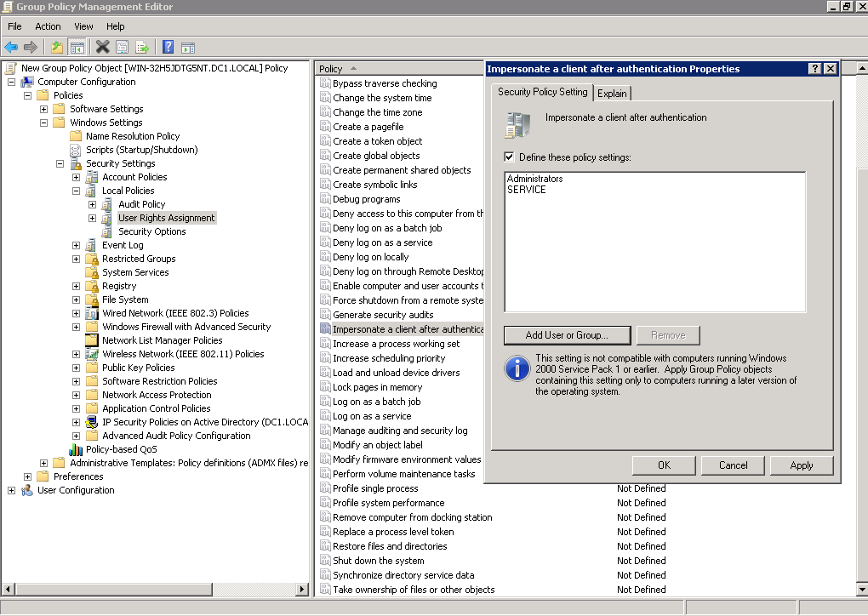The image size is (868, 616).
Task: Click the blue Help toolbar icon
Action: (168, 48)
